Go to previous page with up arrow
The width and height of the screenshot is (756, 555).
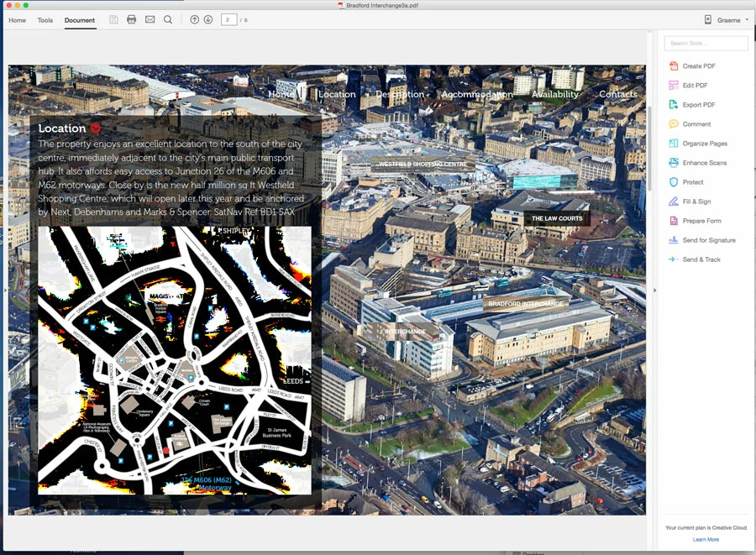point(194,20)
